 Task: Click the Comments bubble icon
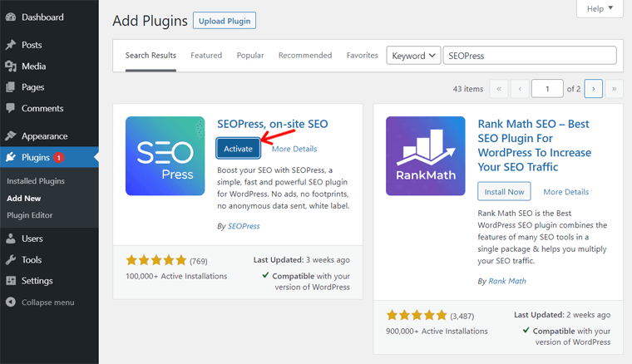(11, 108)
